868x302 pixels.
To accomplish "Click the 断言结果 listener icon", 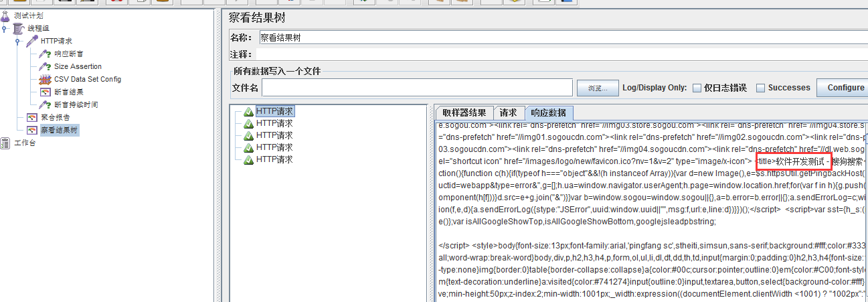I will 45,92.
